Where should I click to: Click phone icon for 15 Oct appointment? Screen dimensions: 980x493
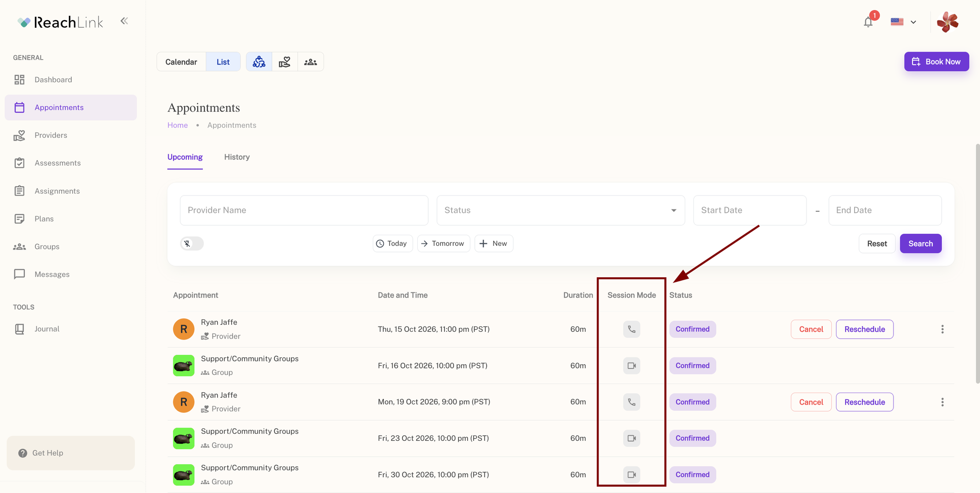coord(632,329)
